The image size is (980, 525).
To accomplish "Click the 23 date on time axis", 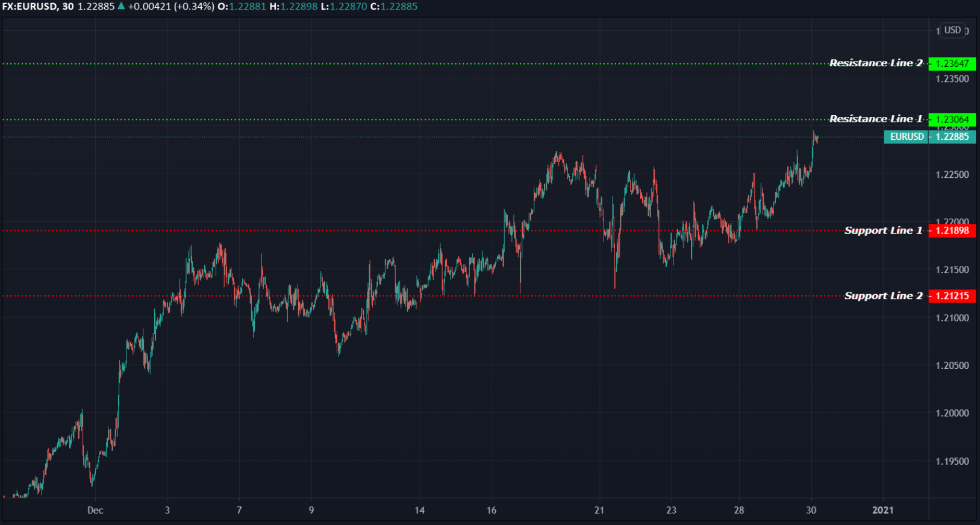I will [671, 511].
